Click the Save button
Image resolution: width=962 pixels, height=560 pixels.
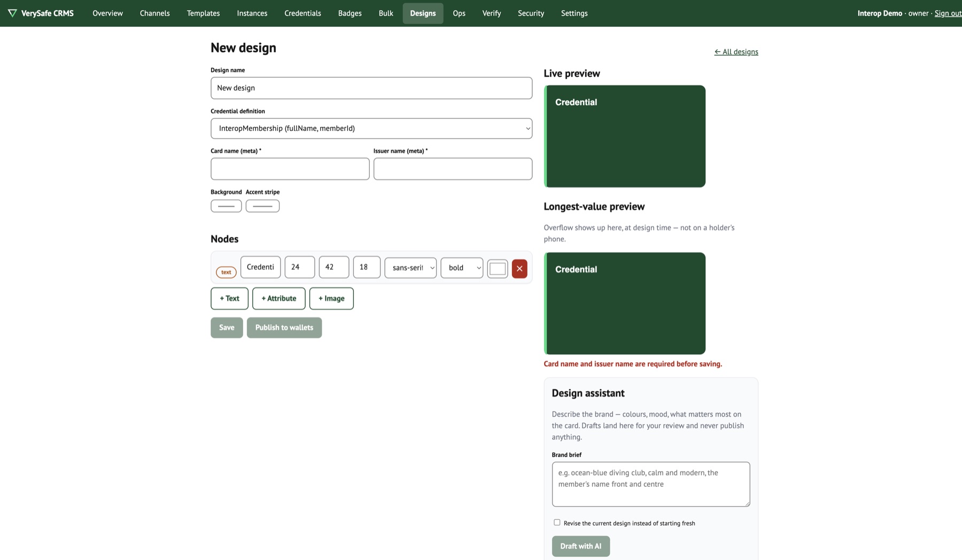tap(227, 328)
